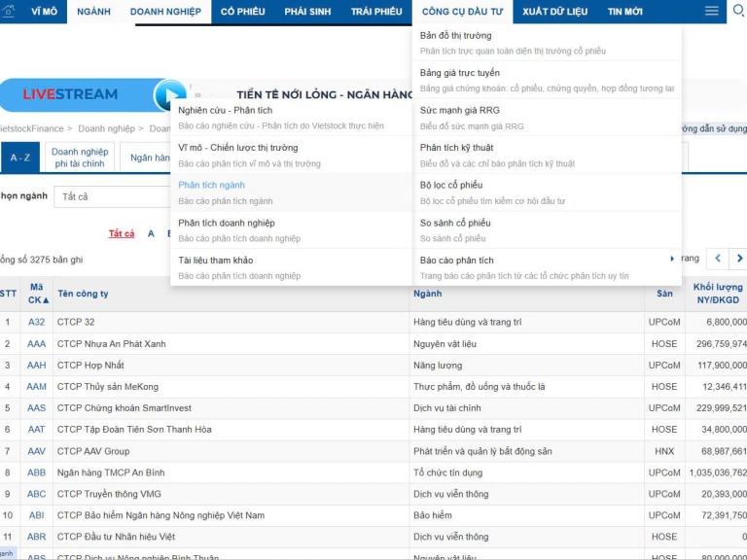Open CÔNG CỤ ĐẦU TƯ menu
747x560 pixels.
(x=462, y=12)
